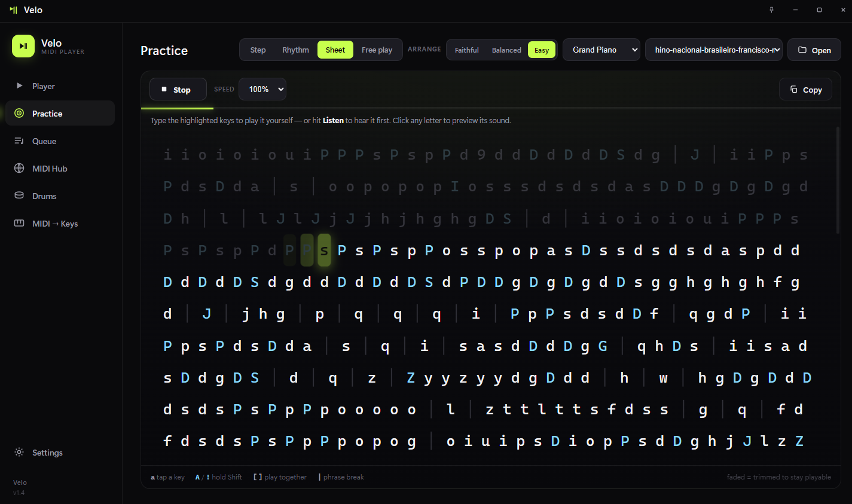Select the Easy arrangement option
852x504 pixels.
tap(542, 50)
